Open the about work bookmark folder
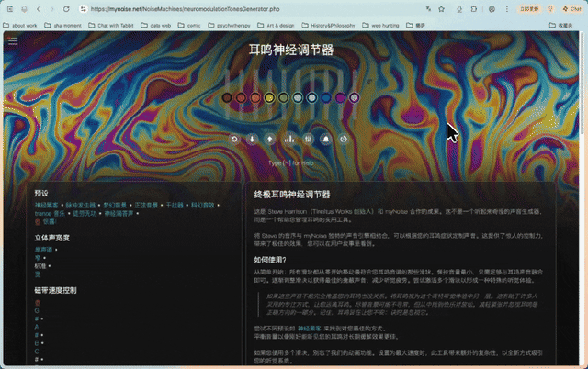Screen dimensions: 588x369 pyautogui.click(x=20, y=26)
